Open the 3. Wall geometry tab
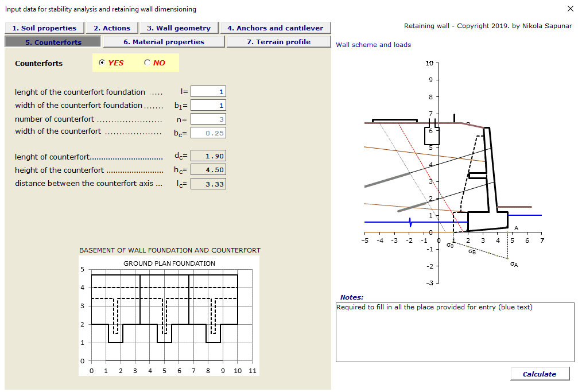Viewport: 578px width, 392px height. [x=179, y=28]
